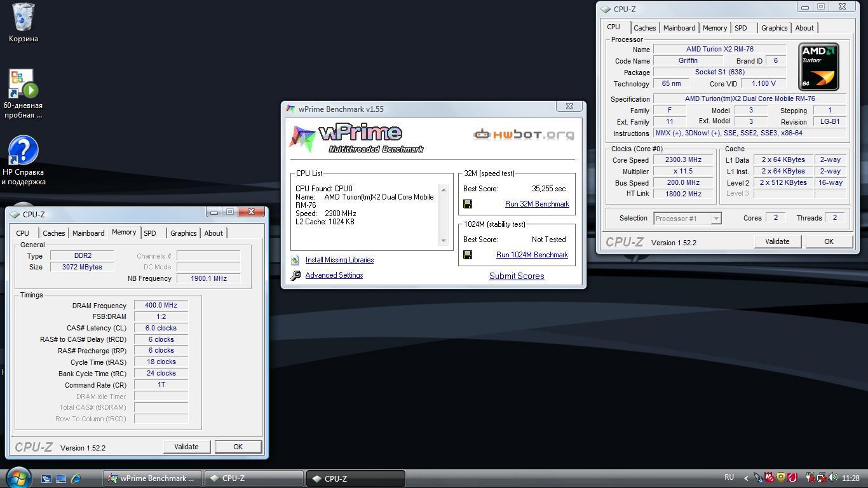The width and height of the screenshot is (868, 488).
Task: Click the rocket-shaped tray icon
Action: [x=757, y=478]
